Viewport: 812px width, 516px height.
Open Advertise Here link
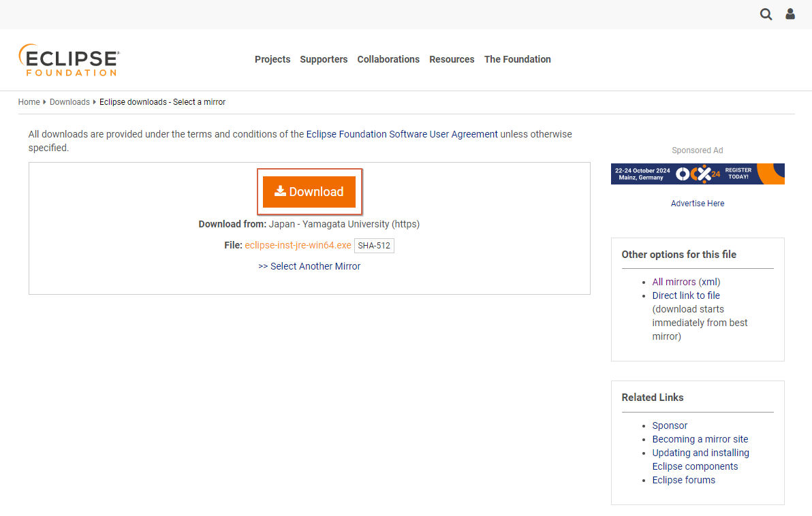pos(698,204)
